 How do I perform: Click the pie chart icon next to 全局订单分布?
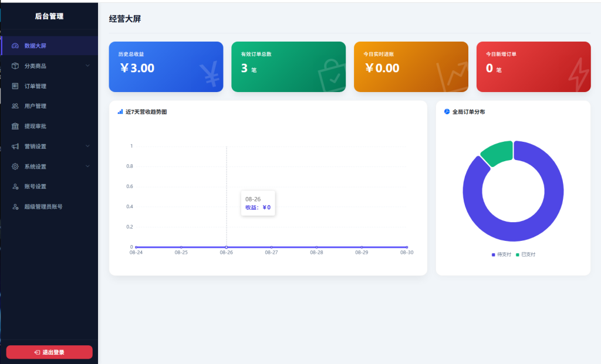click(x=447, y=112)
